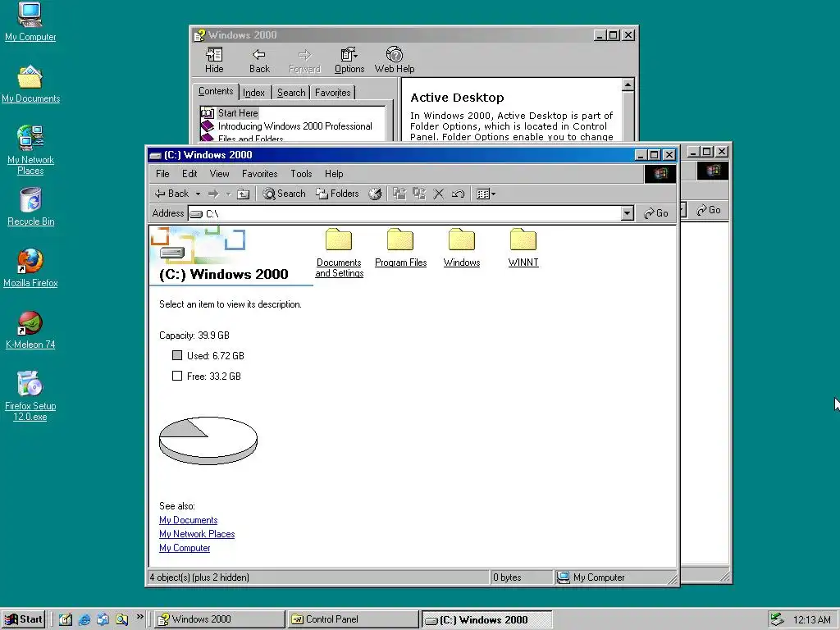Select the Program Files folder

(x=400, y=248)
